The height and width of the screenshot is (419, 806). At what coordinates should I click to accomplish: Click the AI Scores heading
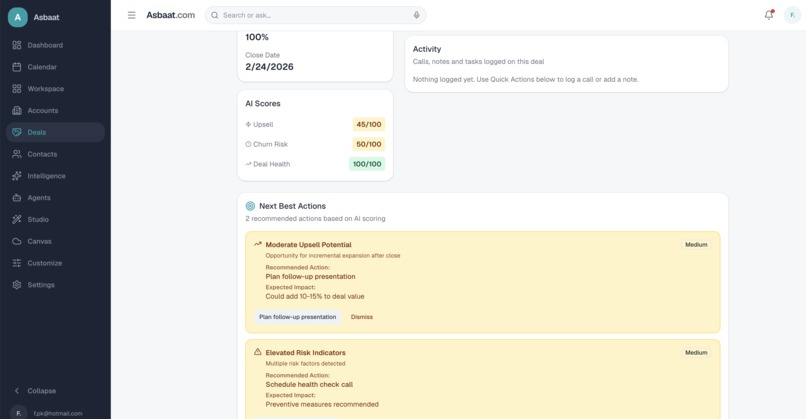263,103
